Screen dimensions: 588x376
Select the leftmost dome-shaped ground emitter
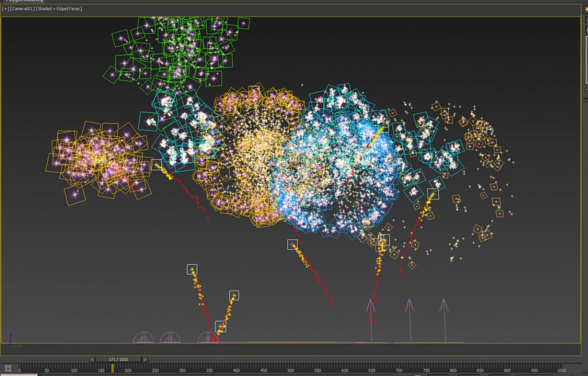pos(143,337)
